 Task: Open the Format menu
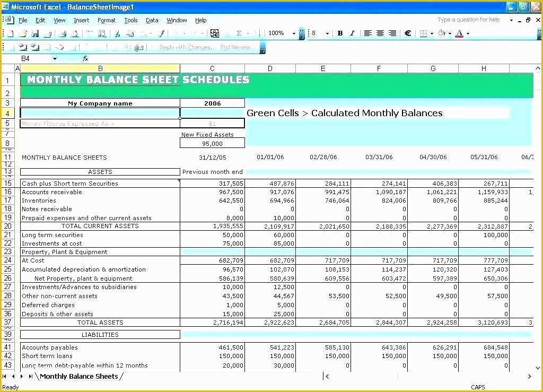click(106, 20)
